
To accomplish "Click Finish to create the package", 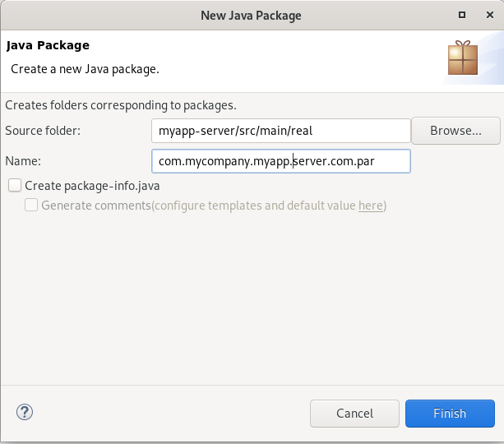I will click(x=450, y=414).
